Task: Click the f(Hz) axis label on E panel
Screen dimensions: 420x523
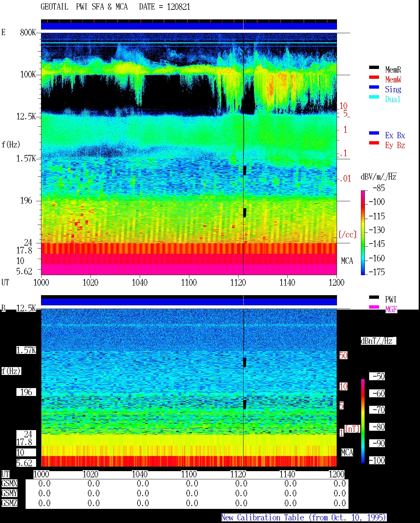Action: [11, 144]
